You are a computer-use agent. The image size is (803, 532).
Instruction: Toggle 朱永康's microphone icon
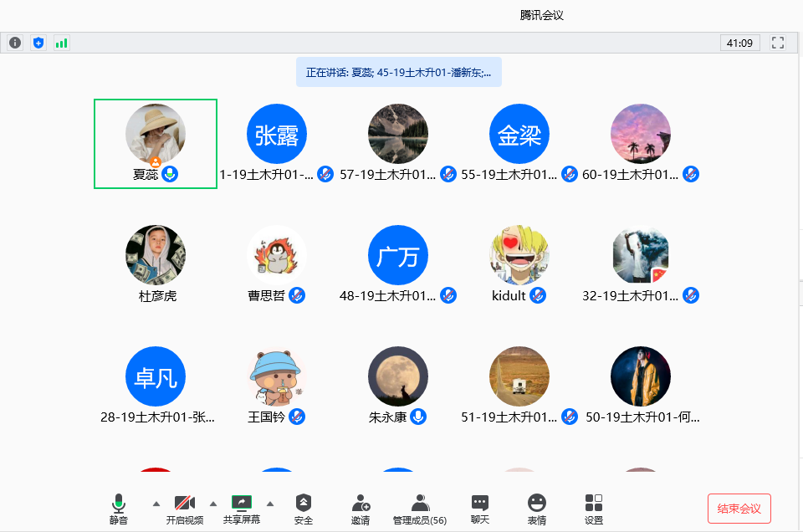click(x=418, y=417)
